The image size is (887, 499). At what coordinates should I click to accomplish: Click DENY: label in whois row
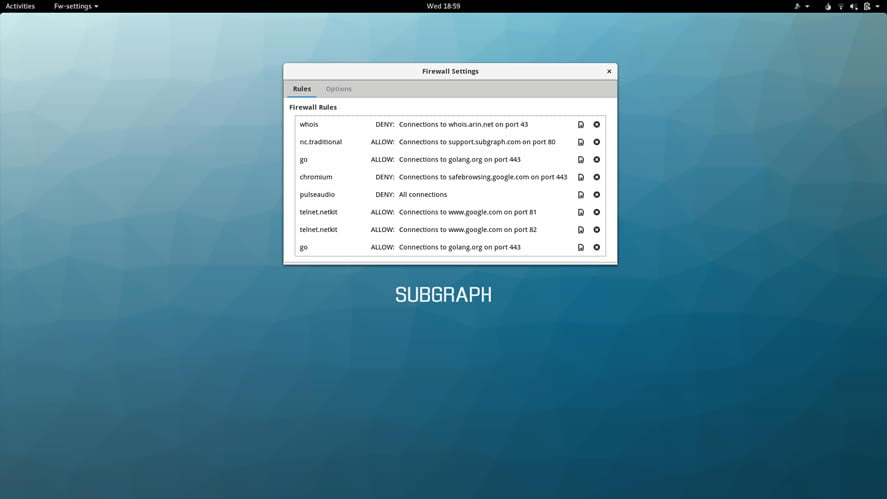[x=385, y=124]
